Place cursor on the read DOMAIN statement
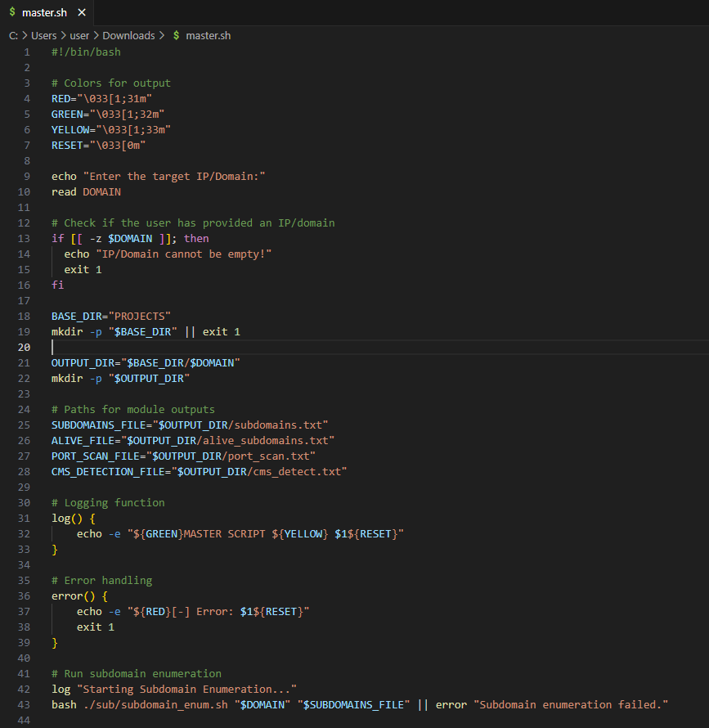709x728 pixels. pos(86,191)
